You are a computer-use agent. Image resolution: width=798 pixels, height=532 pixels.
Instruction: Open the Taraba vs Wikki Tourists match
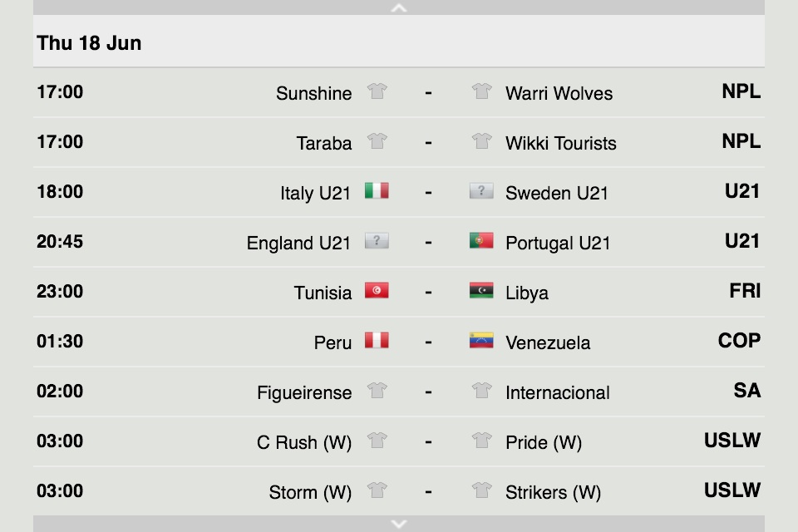[x=399, y=142]
